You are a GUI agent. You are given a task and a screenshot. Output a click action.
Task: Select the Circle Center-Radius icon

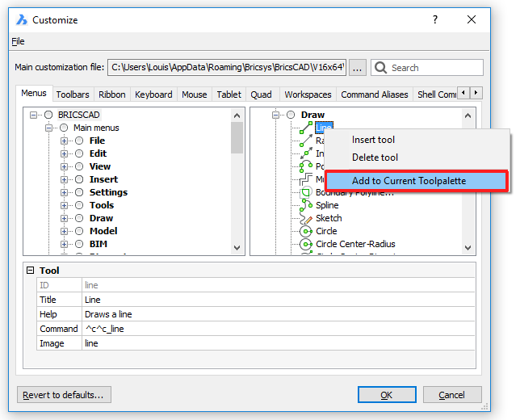point(306,244)
